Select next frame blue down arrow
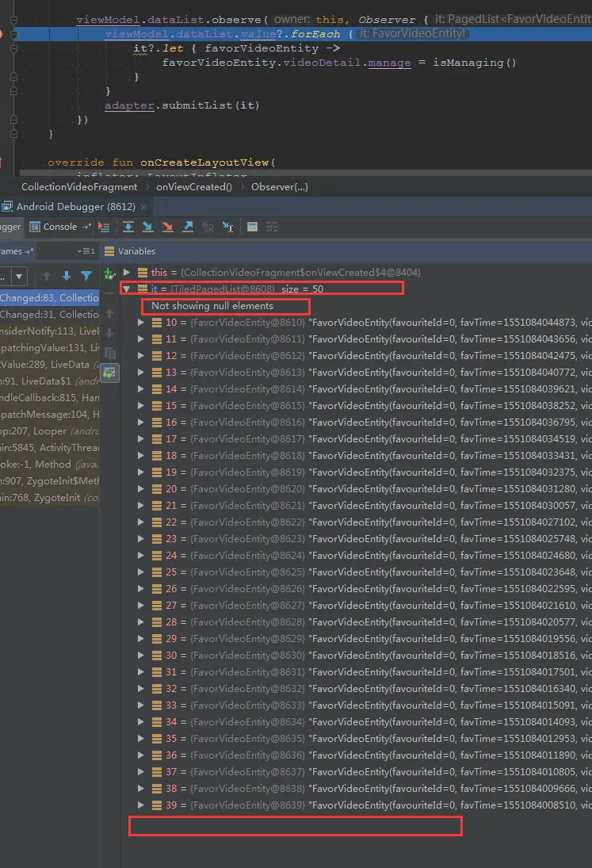The width and height of the screenshot is (592, 868). (x=67, y=276)
